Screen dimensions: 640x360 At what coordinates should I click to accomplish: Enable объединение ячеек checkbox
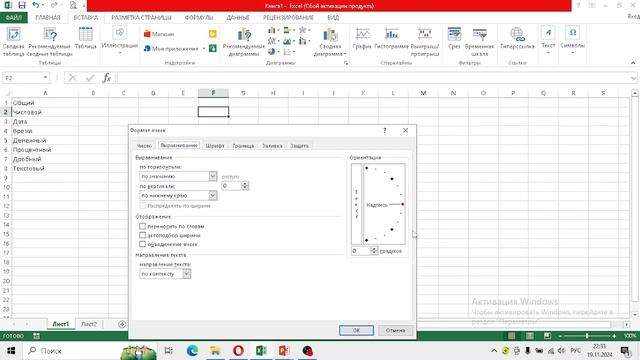[142, 244]
